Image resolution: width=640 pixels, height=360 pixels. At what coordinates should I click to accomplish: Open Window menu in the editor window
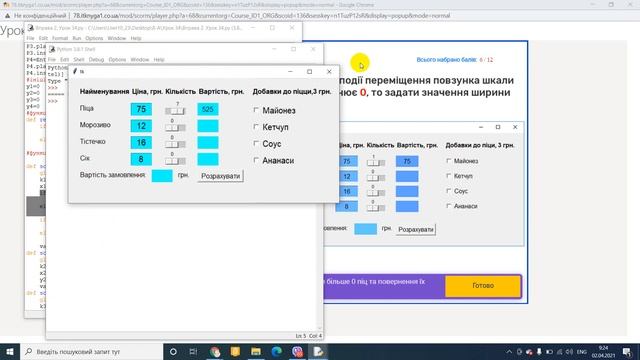pyautogui.click(x=117, y=38)
